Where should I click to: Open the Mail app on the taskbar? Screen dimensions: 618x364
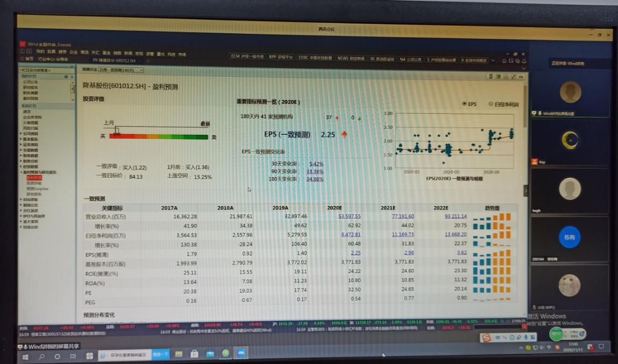210,354
